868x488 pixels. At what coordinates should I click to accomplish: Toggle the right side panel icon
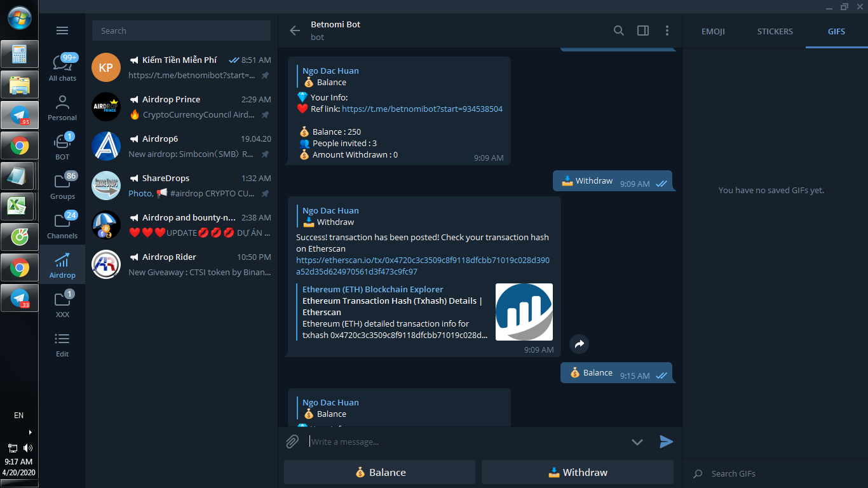643,30
